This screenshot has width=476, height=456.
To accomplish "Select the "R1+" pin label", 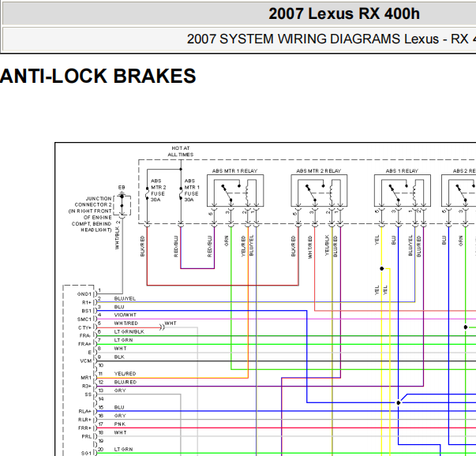I will click(87, 303).
